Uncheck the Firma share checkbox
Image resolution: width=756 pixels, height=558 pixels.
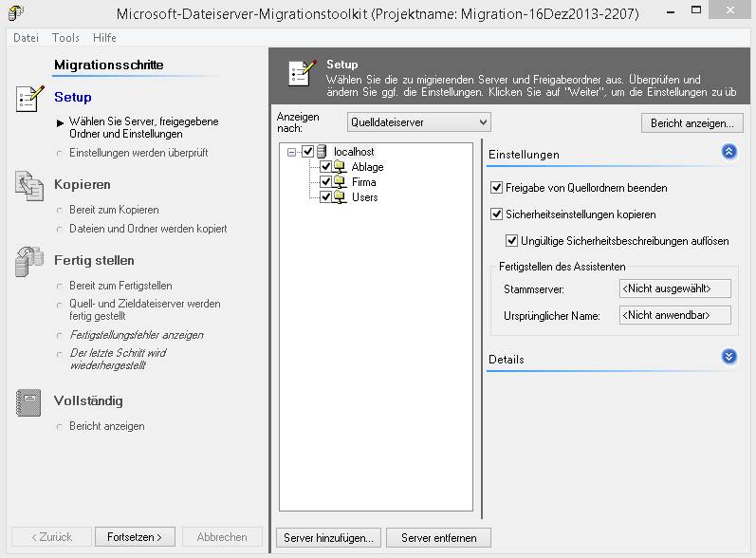click(x=326, y=182)
